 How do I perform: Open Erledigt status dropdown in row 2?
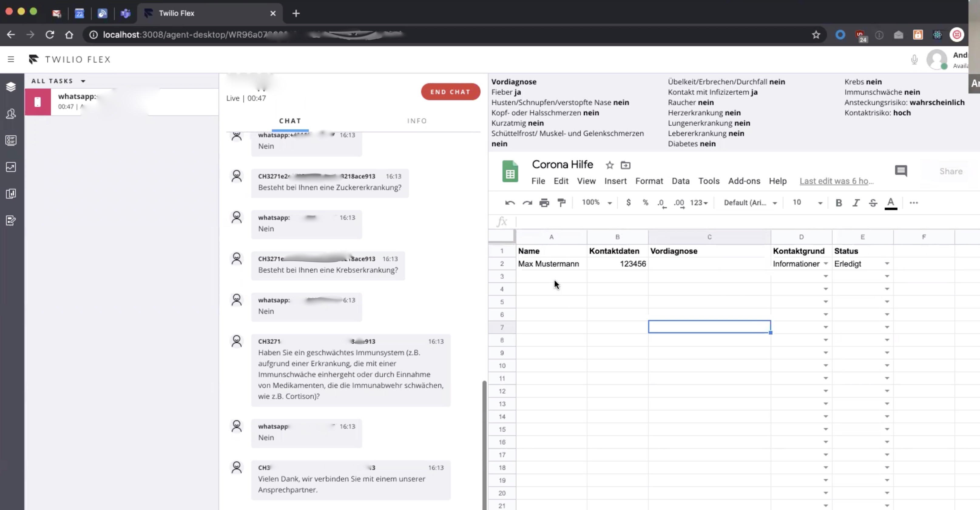tap(887, 264)
